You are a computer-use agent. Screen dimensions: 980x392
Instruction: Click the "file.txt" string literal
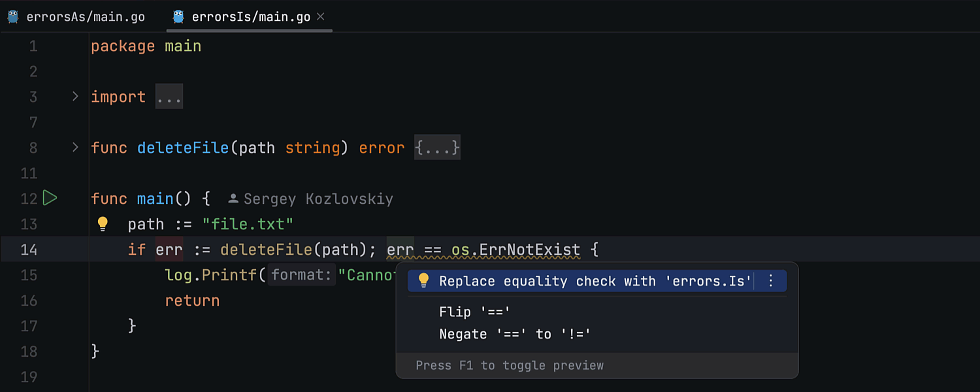click(x=248, y=224)
